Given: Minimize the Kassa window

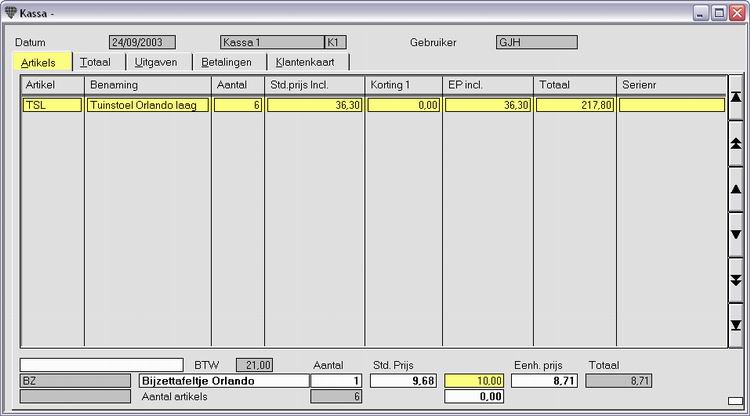Looking at the screenshot, I should pos(701,13).
